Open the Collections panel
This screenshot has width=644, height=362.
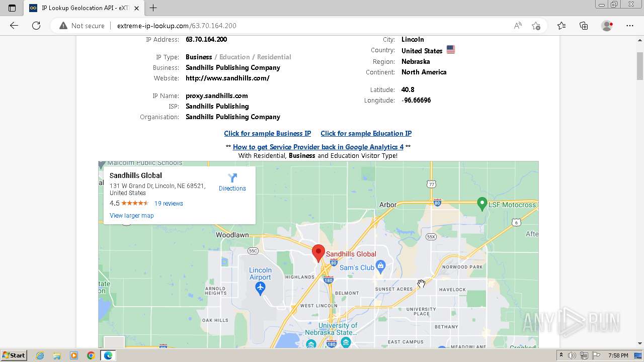tap(584, 26)
